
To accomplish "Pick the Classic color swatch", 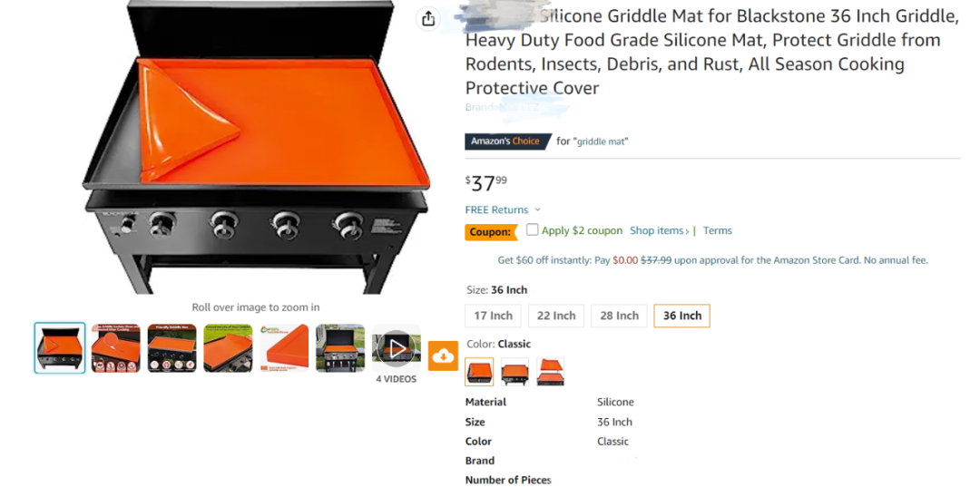I will click(479, 372).
